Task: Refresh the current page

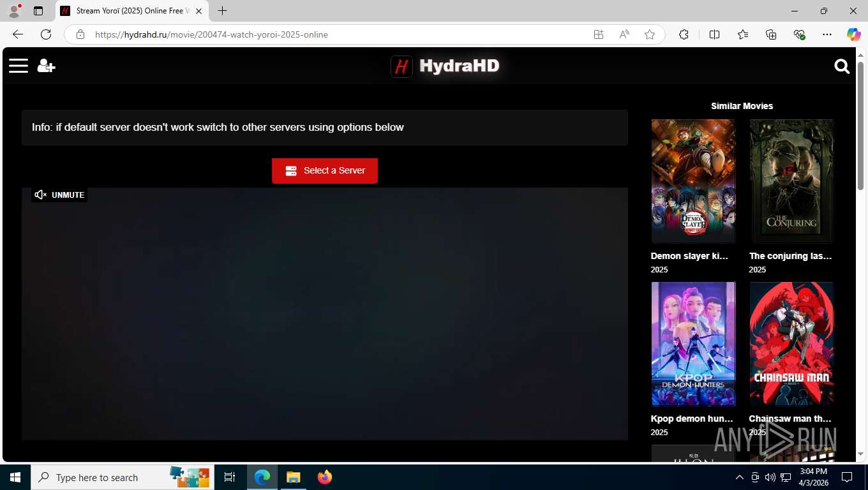Action: coord(46,34)
